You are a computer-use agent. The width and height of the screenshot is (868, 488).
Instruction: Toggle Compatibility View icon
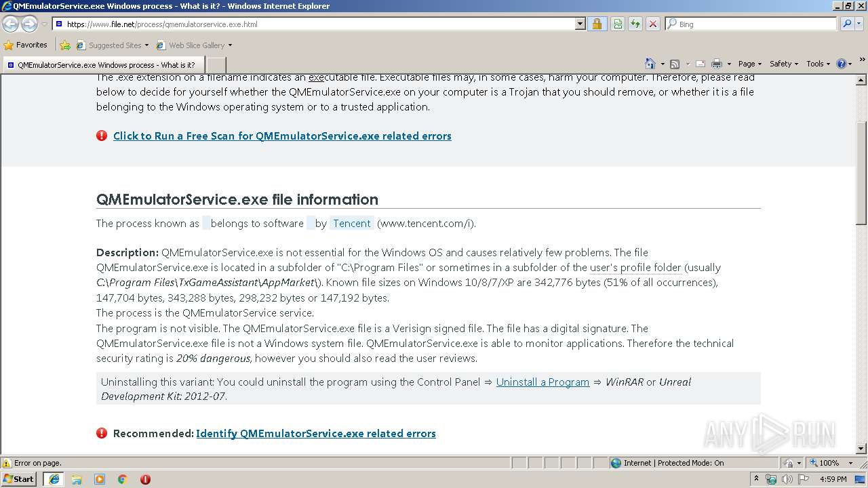tap(618, 24)
